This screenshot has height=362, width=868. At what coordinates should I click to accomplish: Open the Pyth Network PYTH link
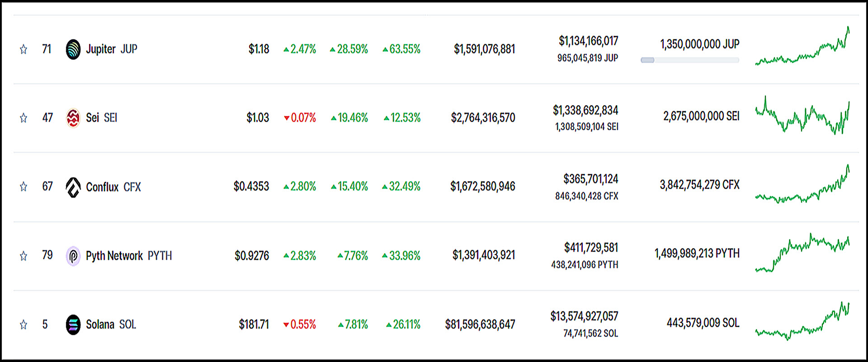pos(129,256)
